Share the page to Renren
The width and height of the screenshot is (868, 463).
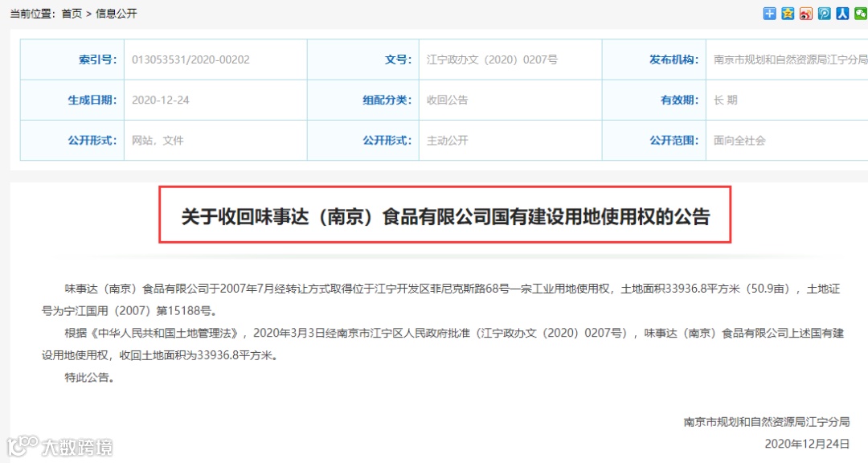pos(842,14)
